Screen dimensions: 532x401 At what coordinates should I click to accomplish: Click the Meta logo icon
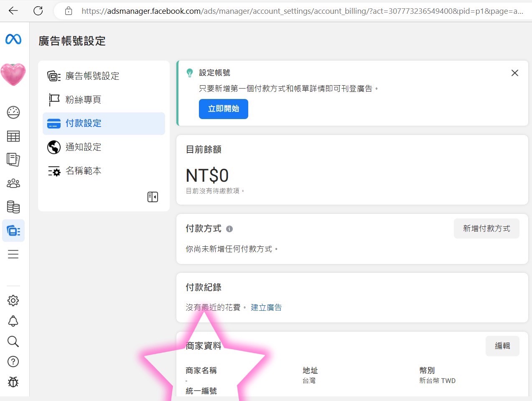[x=13, y=39]
